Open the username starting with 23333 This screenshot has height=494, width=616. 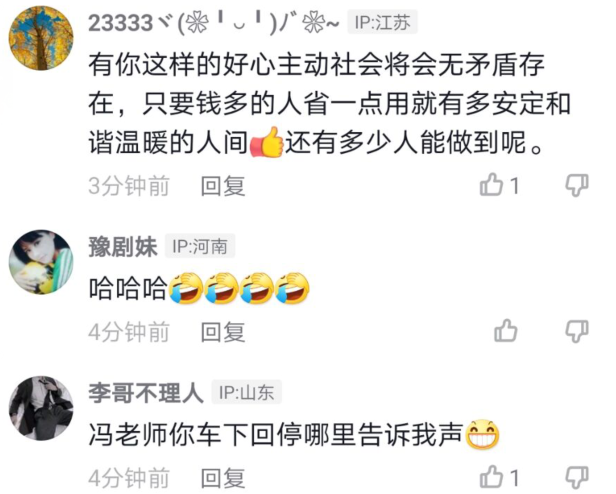click(214, 23)
